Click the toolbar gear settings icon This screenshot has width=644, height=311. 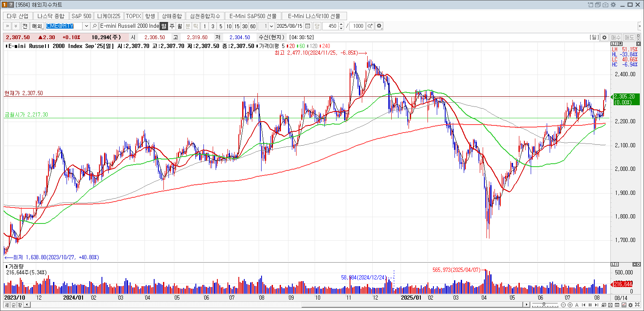[379, 26]
